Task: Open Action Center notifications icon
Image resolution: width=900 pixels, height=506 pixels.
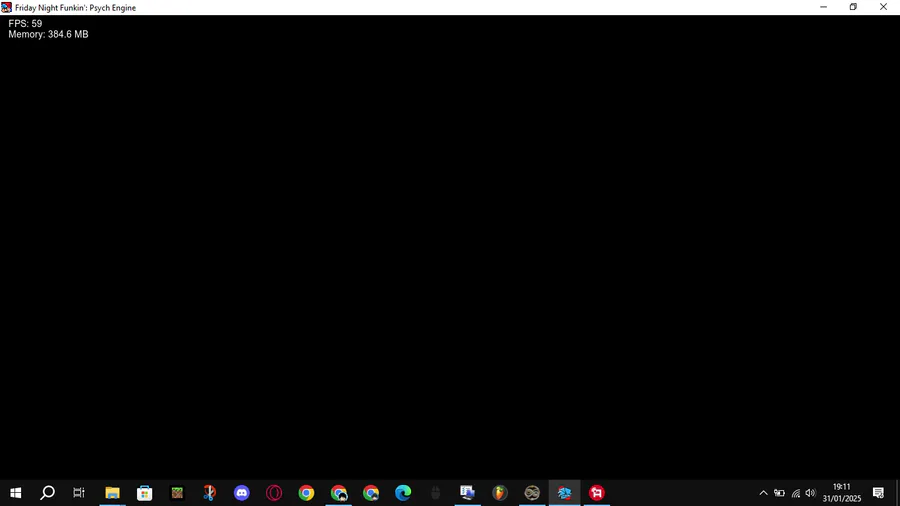Action: coord(878,493)
